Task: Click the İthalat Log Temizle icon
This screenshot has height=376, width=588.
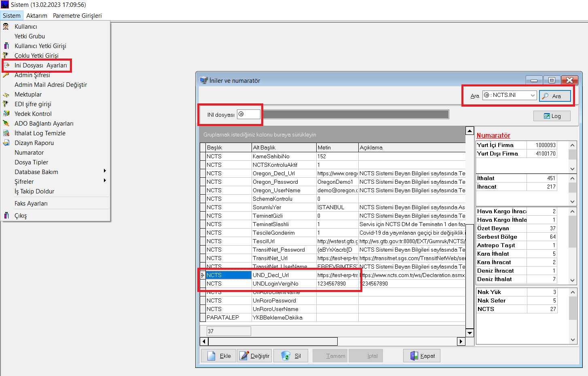Action: coord(6,133)
